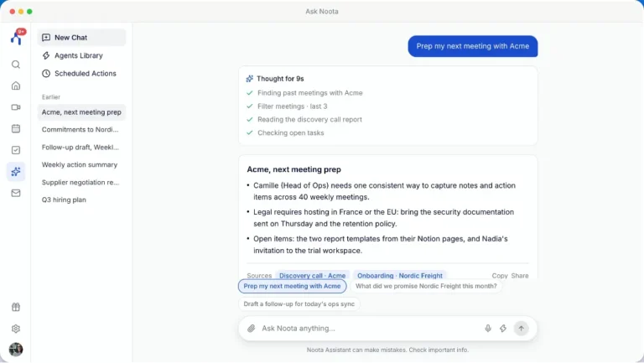Viewport: 644px width, 363px height.
Task: Select the Weekly action summary chat
Action: pyautogui.click(x=81, y=164)
